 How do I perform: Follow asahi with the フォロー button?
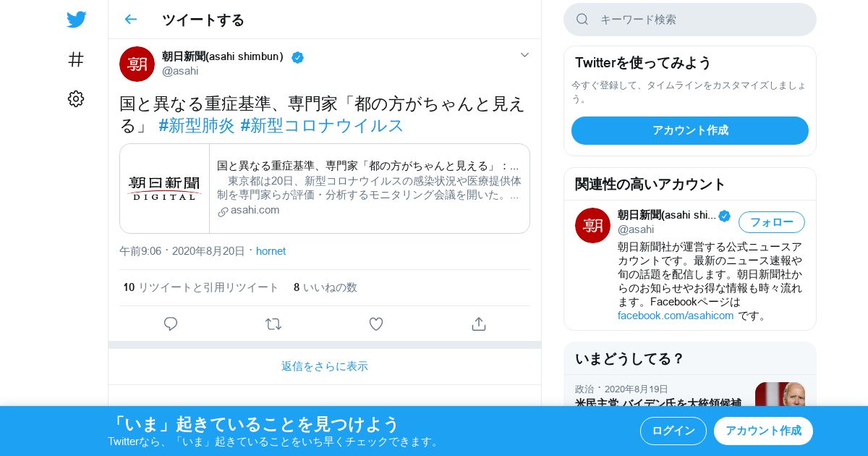[772, 222]
